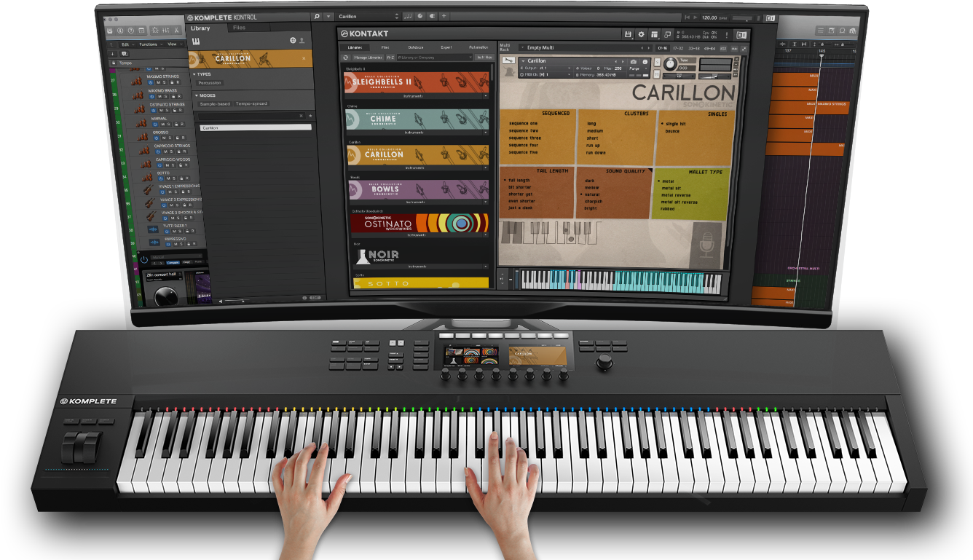Click the wrench icon on Carillon instrument

(x=508, y=60)
